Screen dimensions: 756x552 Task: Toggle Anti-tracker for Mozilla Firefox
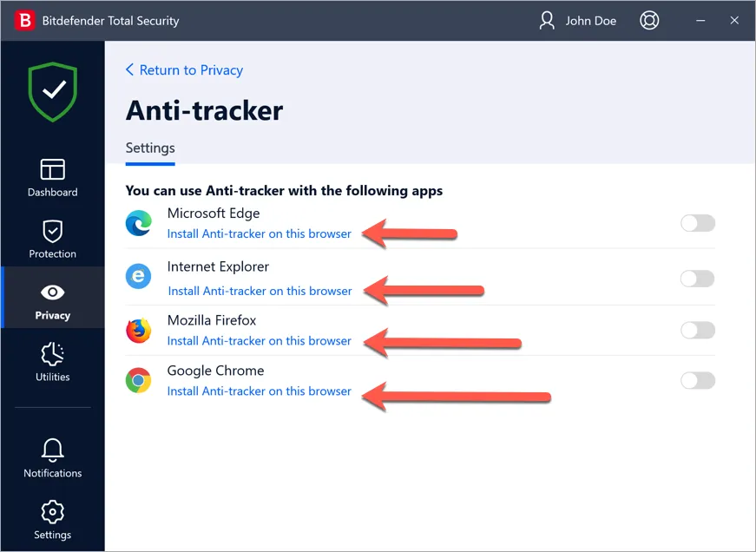[698, 330]
